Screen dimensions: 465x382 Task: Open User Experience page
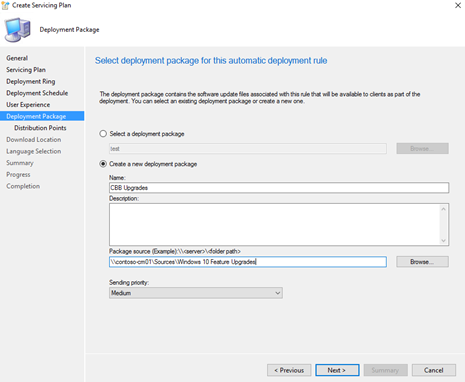pos(28,105)
